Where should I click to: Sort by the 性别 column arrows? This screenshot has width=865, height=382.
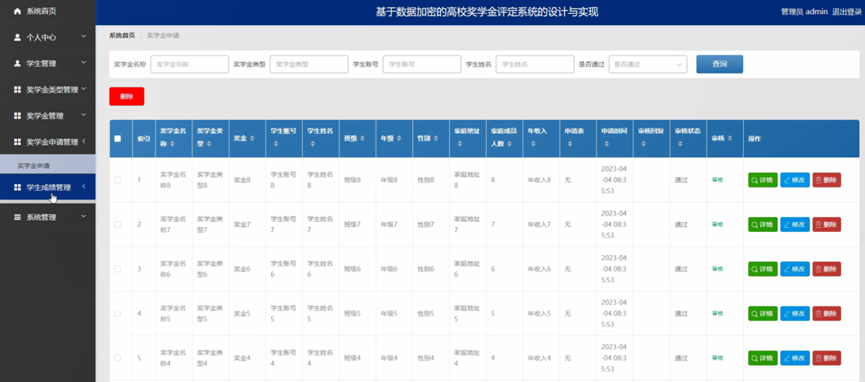point(436,139)
